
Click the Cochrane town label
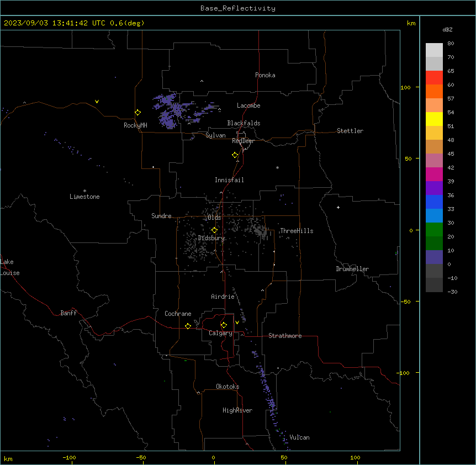point(178,314)
